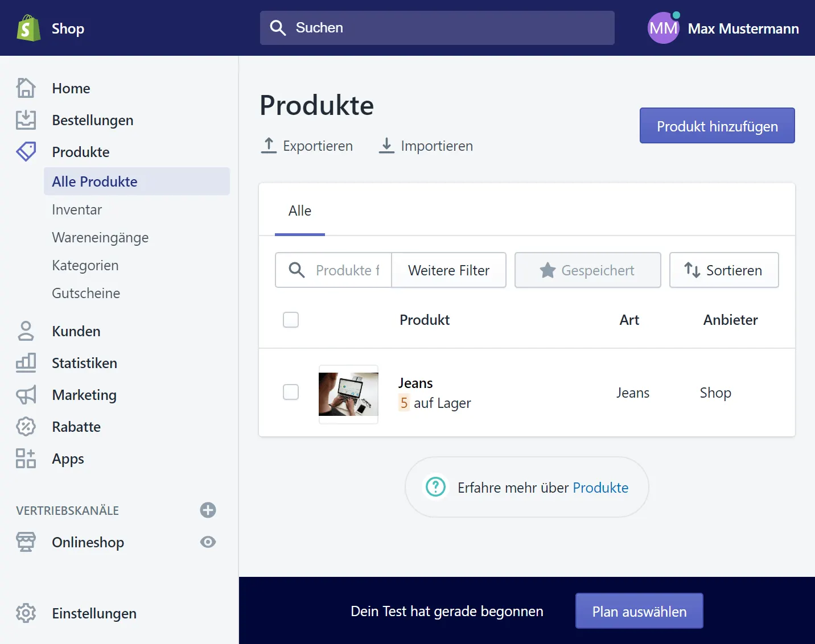Screen dimensions: 815x644
Task: Click the Shopify bag logo
Action: tap(28, 28)
